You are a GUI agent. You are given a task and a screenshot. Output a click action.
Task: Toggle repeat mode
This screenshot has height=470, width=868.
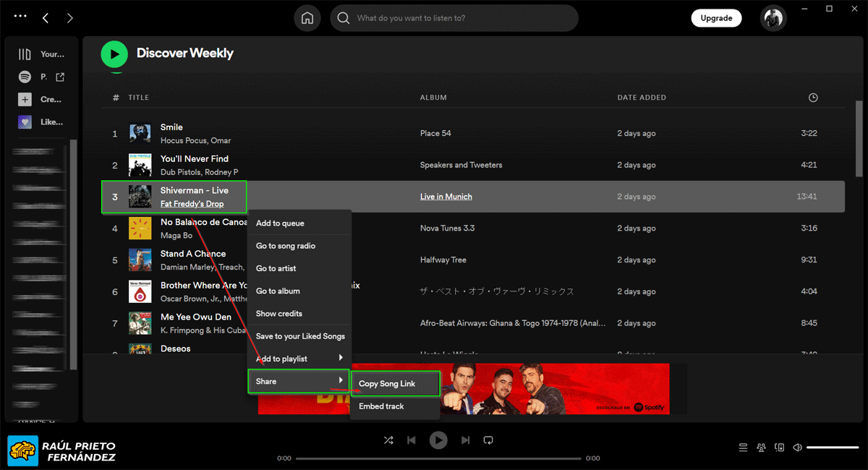488,440
